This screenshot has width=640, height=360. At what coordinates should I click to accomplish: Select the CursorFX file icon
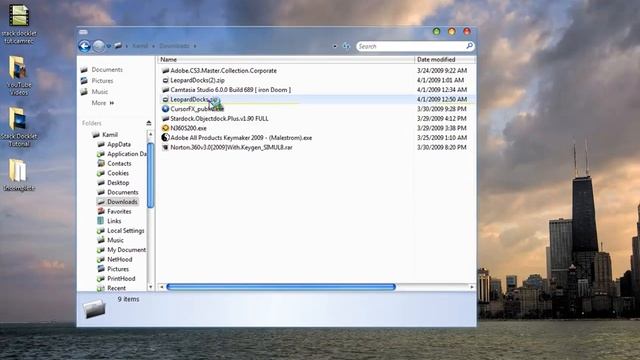click(165, 109)
